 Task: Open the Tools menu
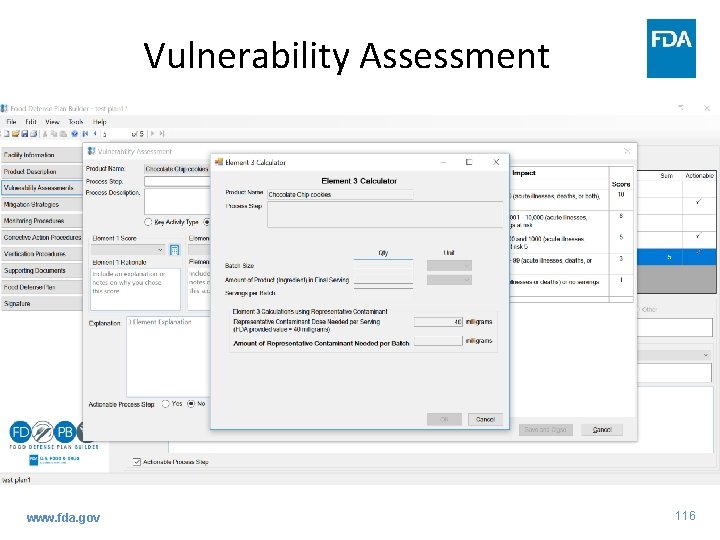tap(76, 122)
